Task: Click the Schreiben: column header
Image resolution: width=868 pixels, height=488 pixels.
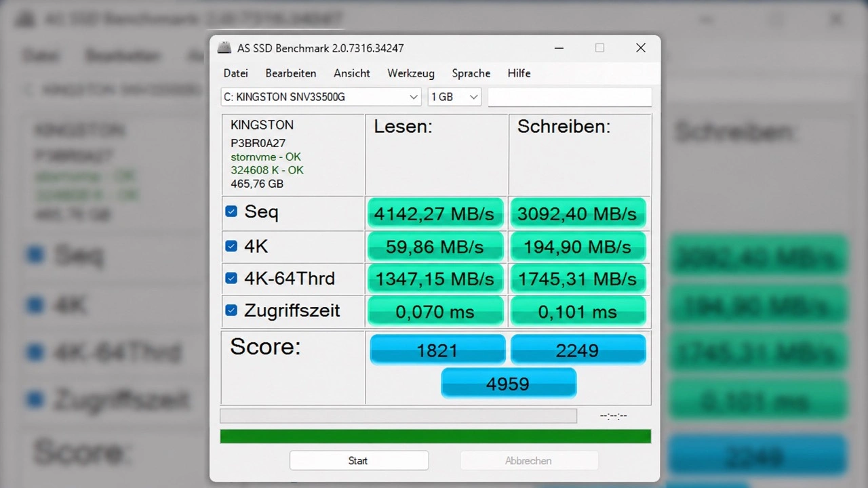Action: 564,126
